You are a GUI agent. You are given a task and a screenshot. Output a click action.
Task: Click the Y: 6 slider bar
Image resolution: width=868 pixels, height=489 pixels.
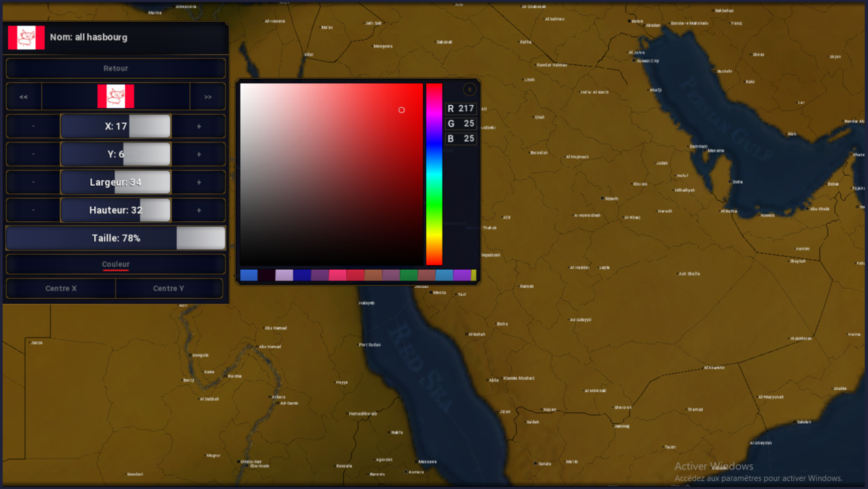(116, 154)
